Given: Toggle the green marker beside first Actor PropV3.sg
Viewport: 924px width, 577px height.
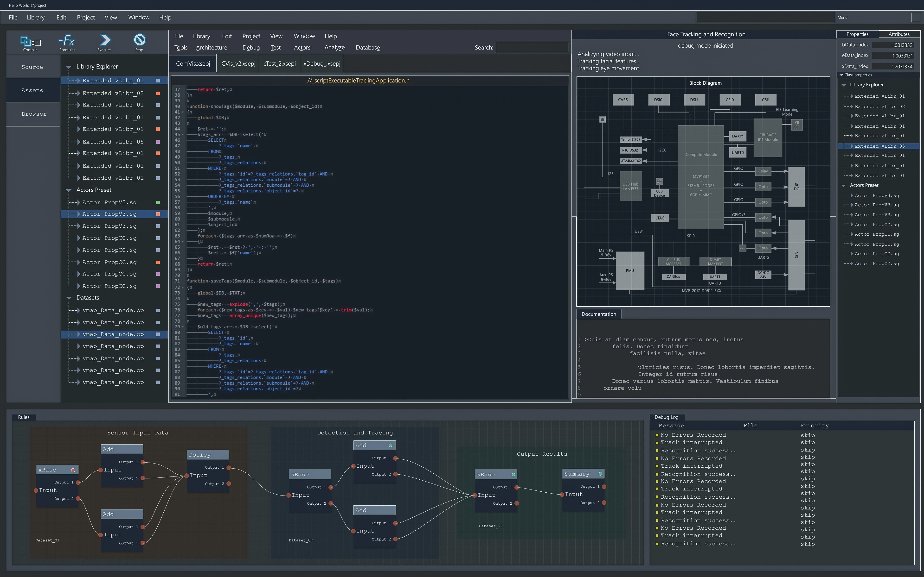Looking at the screenshot, I should pyautogui.click(x=158, y=203).
